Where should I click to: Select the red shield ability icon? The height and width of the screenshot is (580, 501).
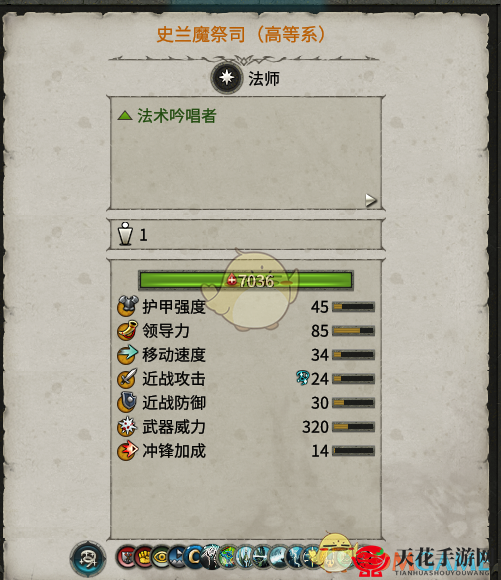click(126, 557)
